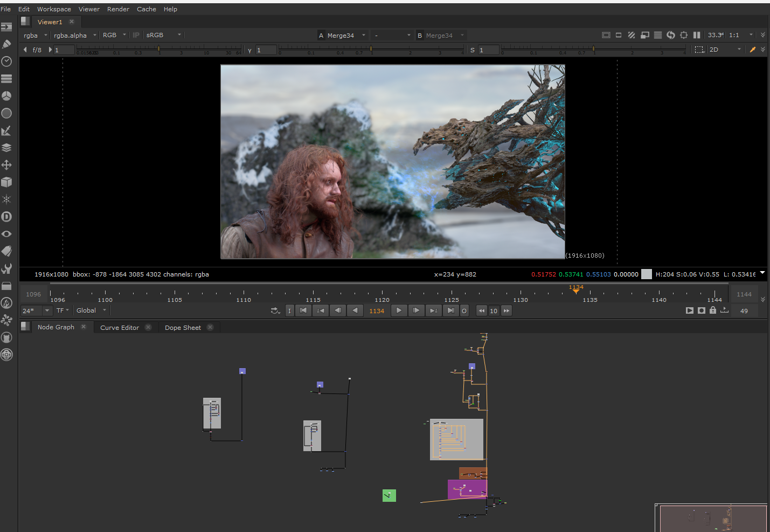Switch to the Curve Editor tab

coord(120,328)
